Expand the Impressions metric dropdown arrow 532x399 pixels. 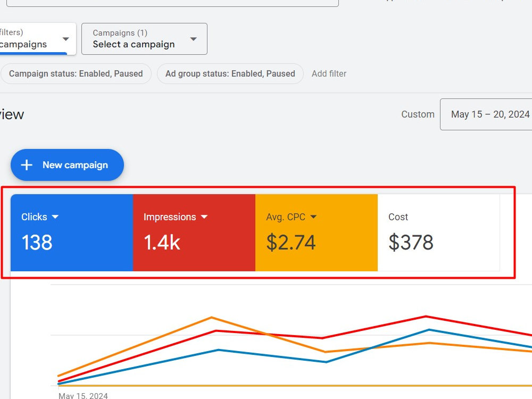(204, 217)
